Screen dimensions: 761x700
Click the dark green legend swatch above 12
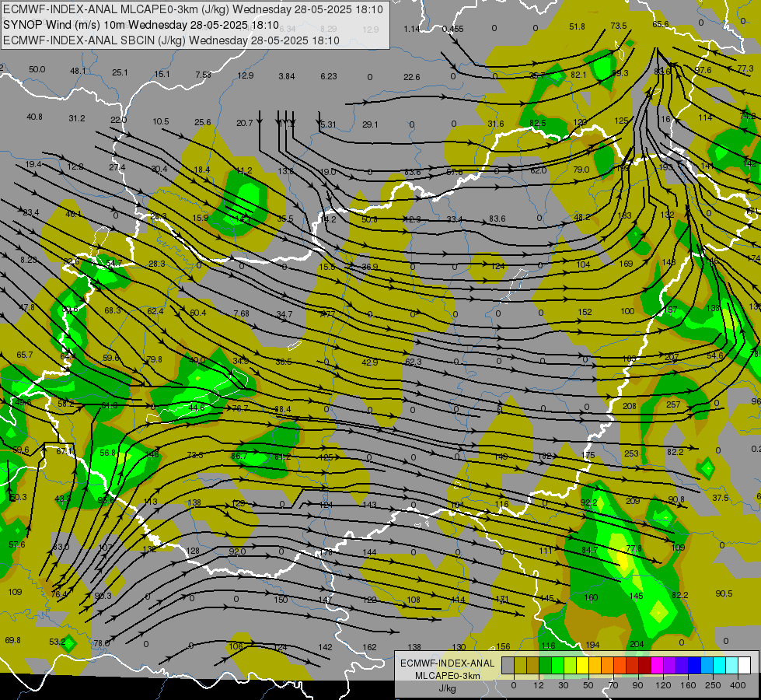coord(545,665)
